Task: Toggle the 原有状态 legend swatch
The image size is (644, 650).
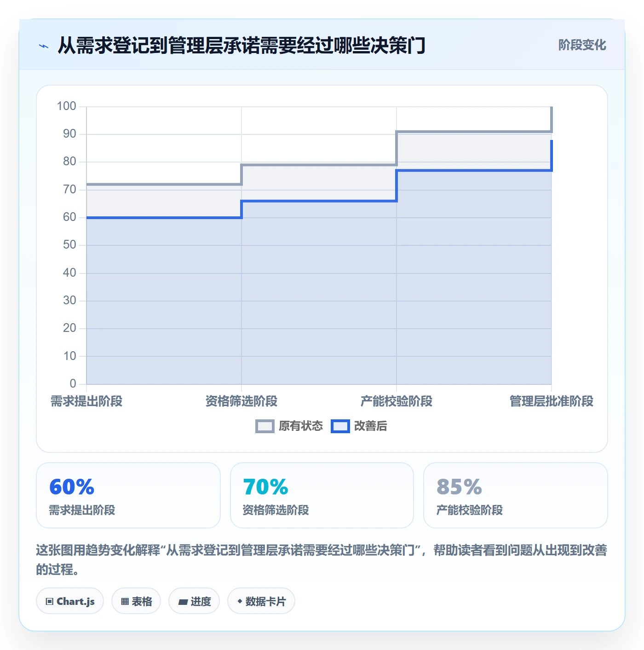Action: click(264, 426)
